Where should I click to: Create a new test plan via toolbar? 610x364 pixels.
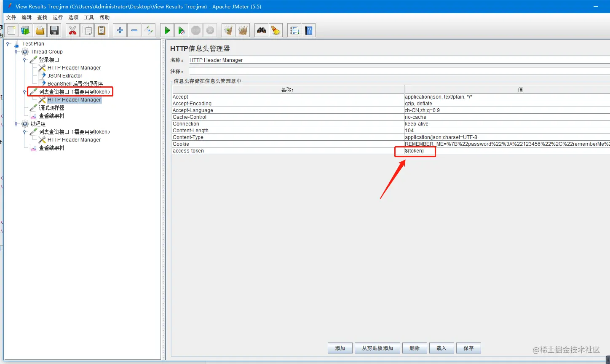pos(11,30)
